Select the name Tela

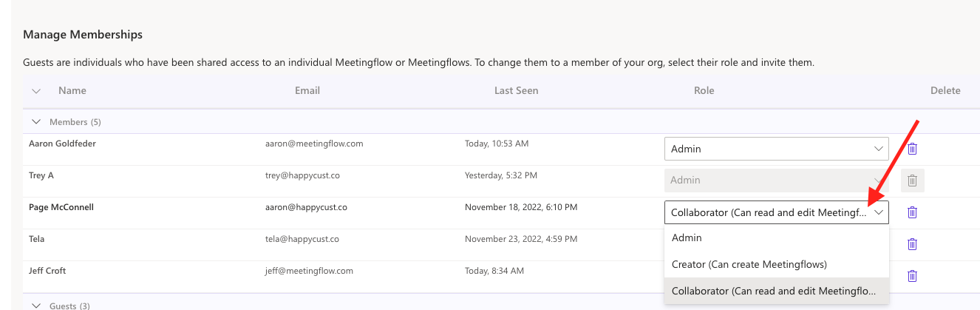tap(37, 239)
